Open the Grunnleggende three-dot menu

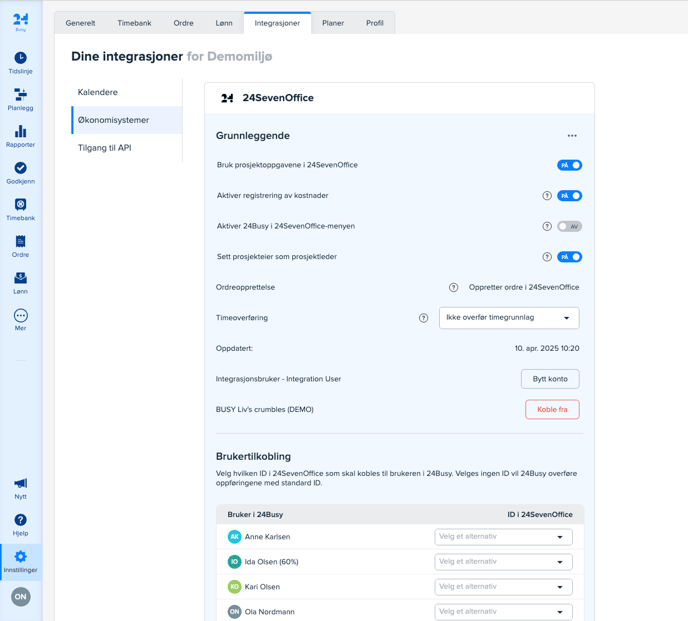click(x=572, y=136)
